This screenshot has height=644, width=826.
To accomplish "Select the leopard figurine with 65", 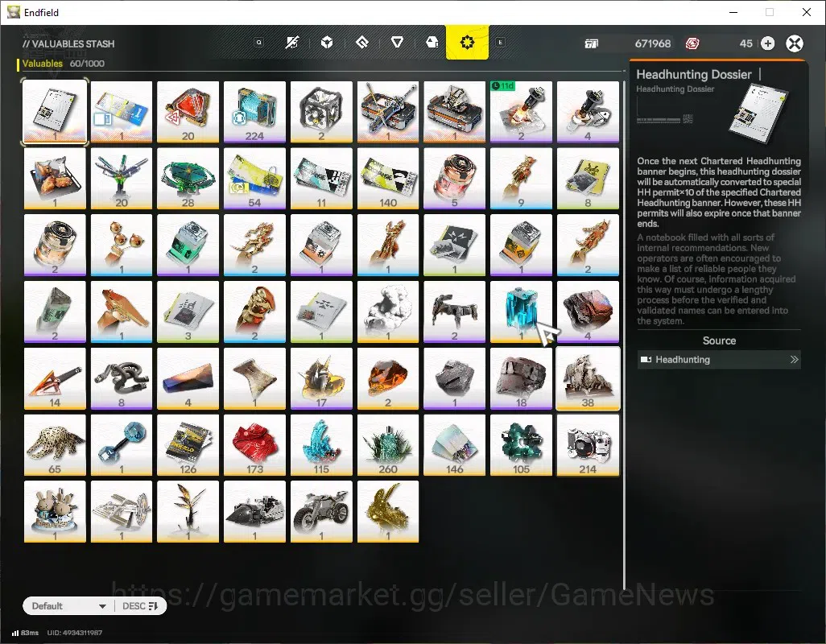I will click(x=55, y=445).
